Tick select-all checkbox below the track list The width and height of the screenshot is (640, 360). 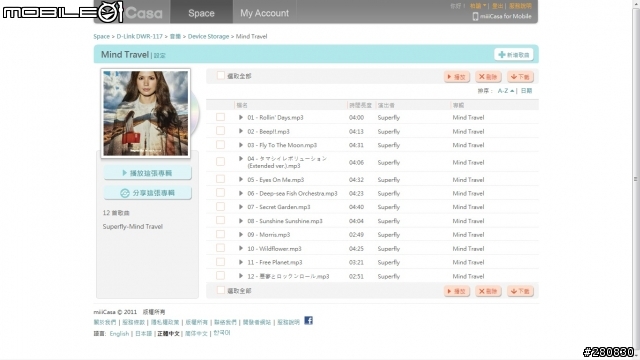tap(221, 290)
